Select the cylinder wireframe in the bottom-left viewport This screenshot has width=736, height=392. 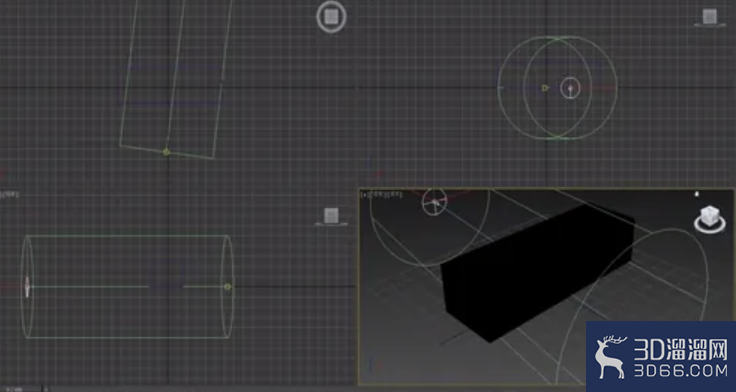(x=127, y=286)
